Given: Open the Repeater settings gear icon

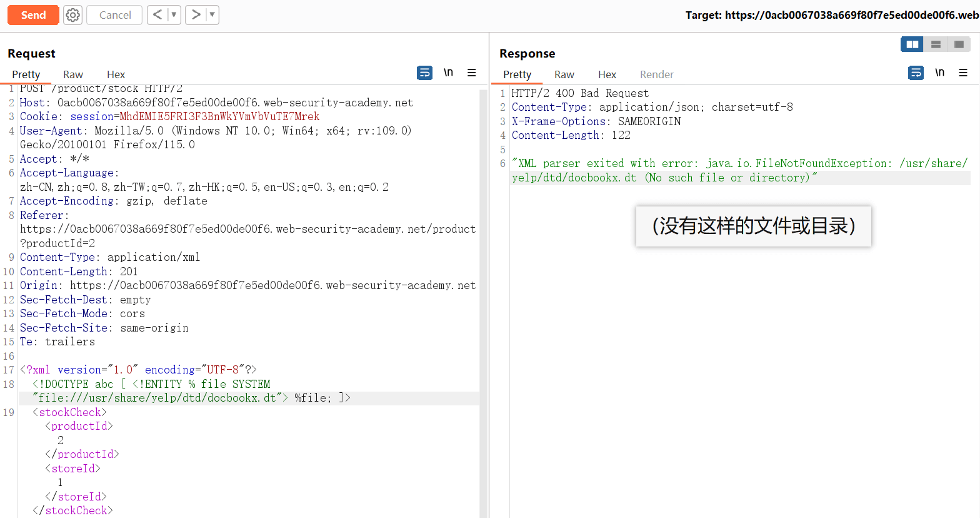Looking at the screenshot, I should coord(73,15).
